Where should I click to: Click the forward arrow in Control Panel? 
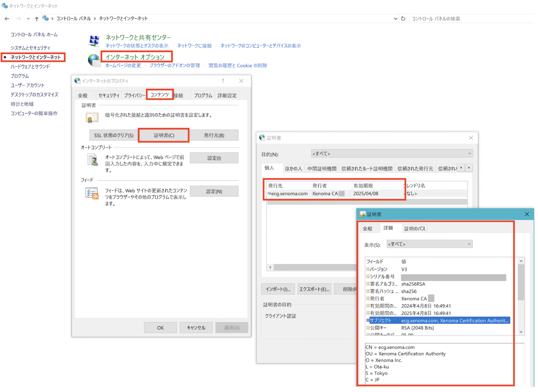point(18,19)
